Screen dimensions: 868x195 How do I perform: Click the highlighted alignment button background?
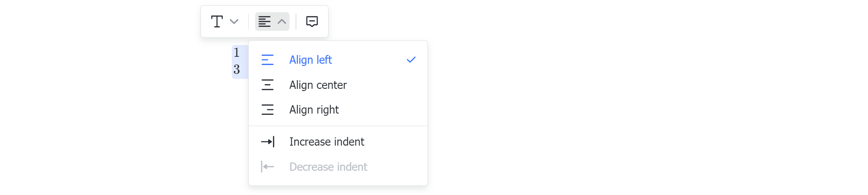click(x=272, y=21)
